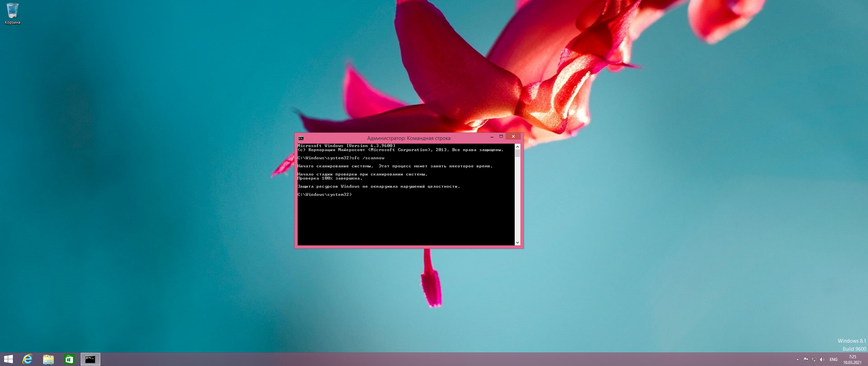
Task: Open the Windows Store taskbar icon
Action: (69, 359)
